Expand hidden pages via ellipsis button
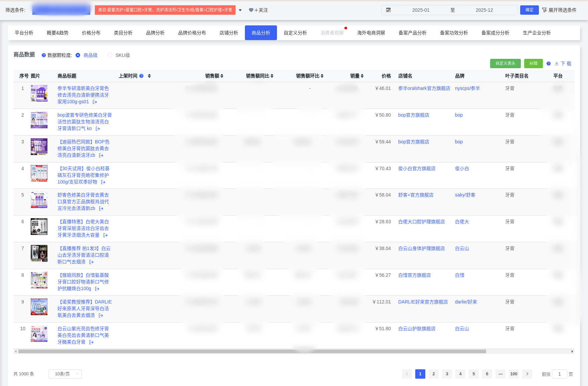588x386 pixels. point(500,374)
